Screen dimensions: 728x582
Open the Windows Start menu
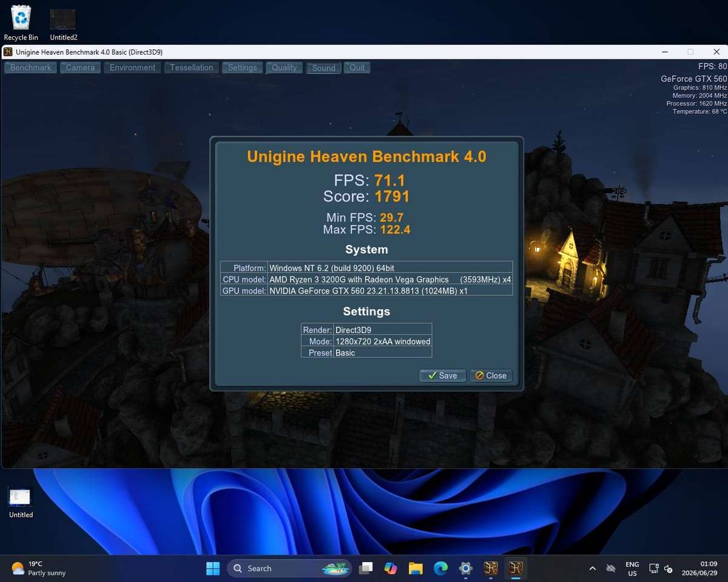coord(213,569)
